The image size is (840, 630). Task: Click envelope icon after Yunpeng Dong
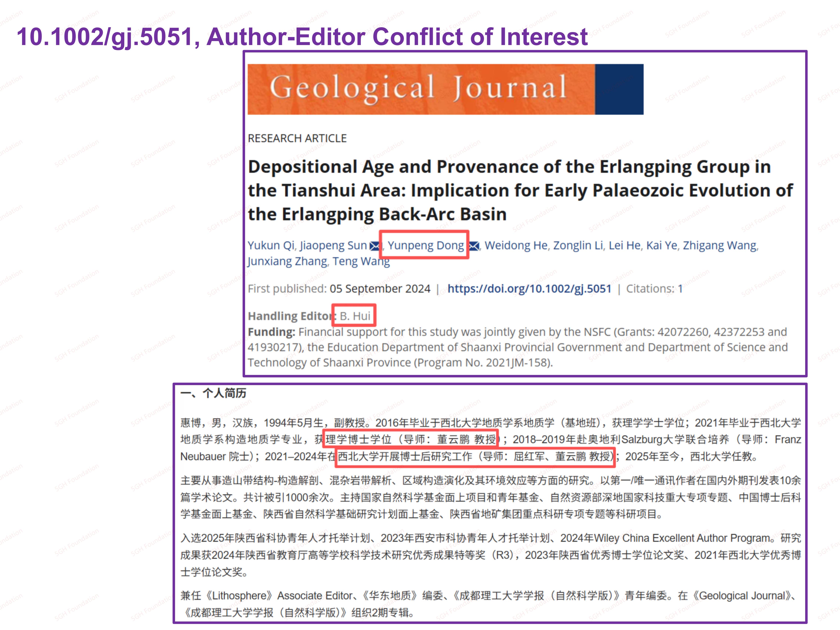[x=474, y=246]
